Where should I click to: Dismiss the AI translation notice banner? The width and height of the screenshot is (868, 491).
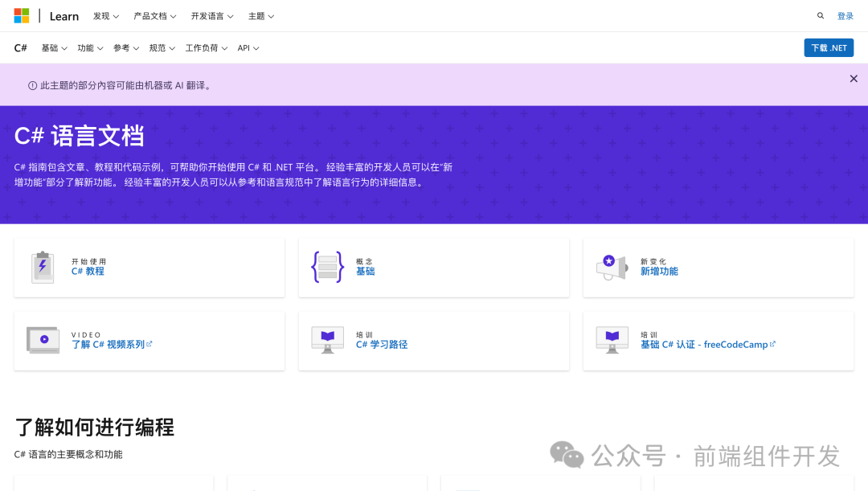[854, 79]
